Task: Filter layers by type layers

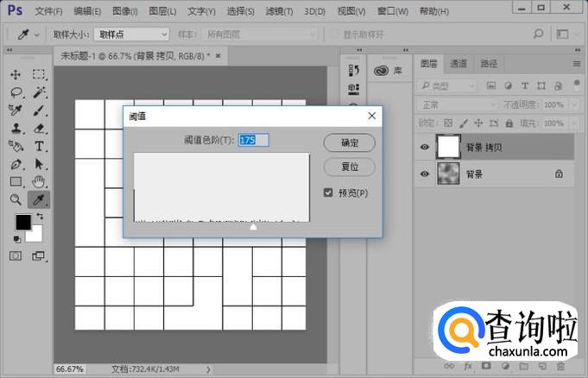Action: (x=525, y=86)
